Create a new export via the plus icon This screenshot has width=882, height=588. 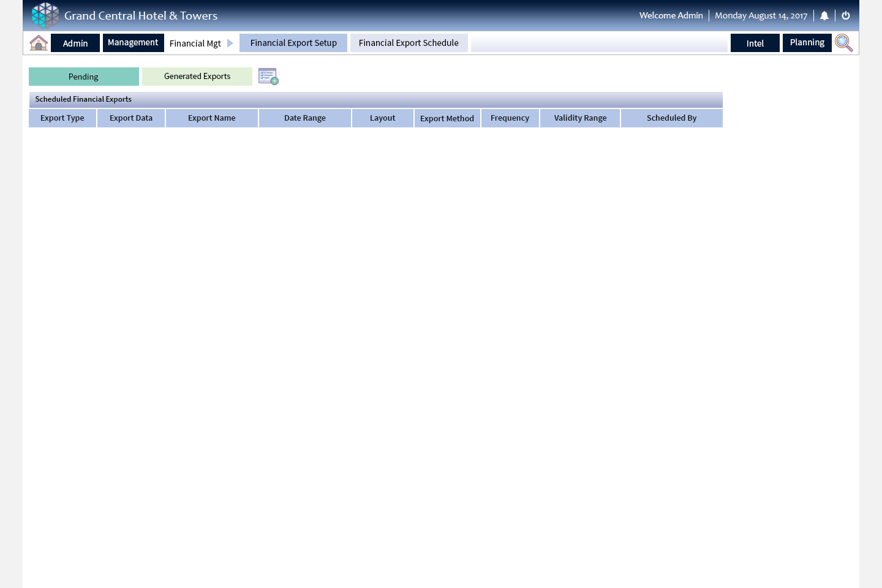(268, 76)
